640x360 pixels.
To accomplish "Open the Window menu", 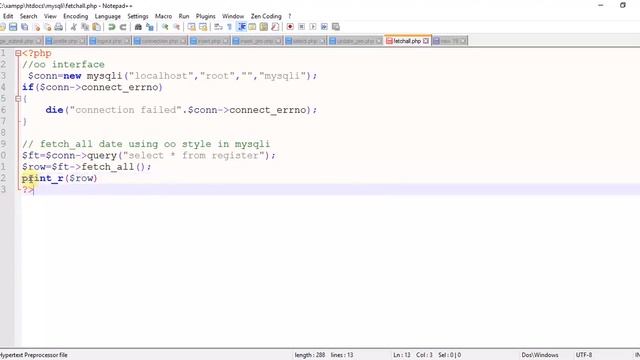I will 233,16.
